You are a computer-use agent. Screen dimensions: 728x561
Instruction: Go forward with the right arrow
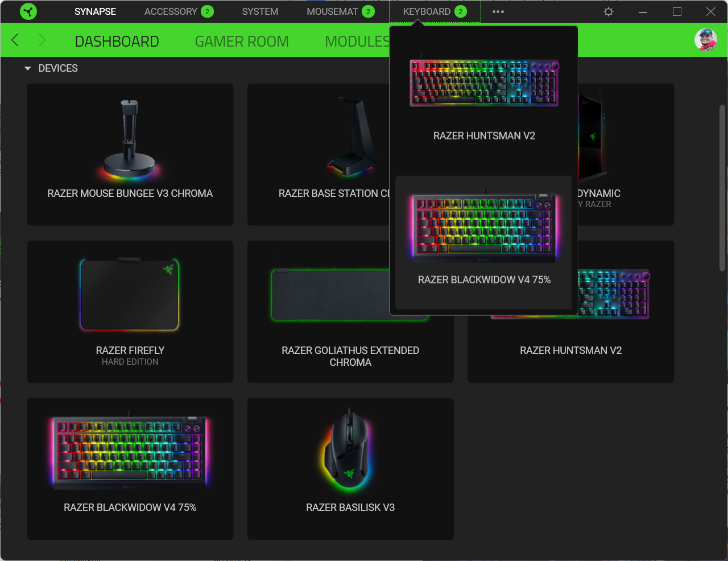[42, 40]
